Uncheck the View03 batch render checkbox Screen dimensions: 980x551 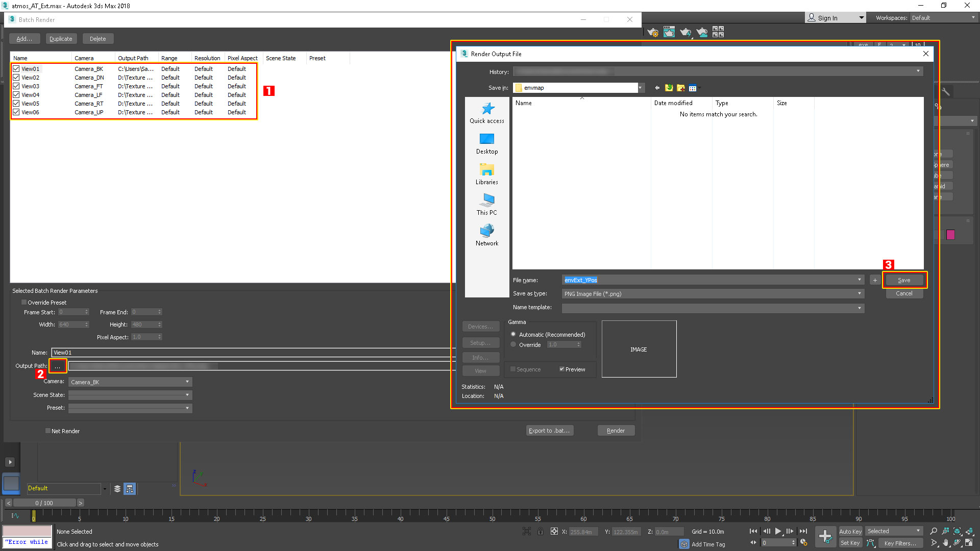[16, 86]
